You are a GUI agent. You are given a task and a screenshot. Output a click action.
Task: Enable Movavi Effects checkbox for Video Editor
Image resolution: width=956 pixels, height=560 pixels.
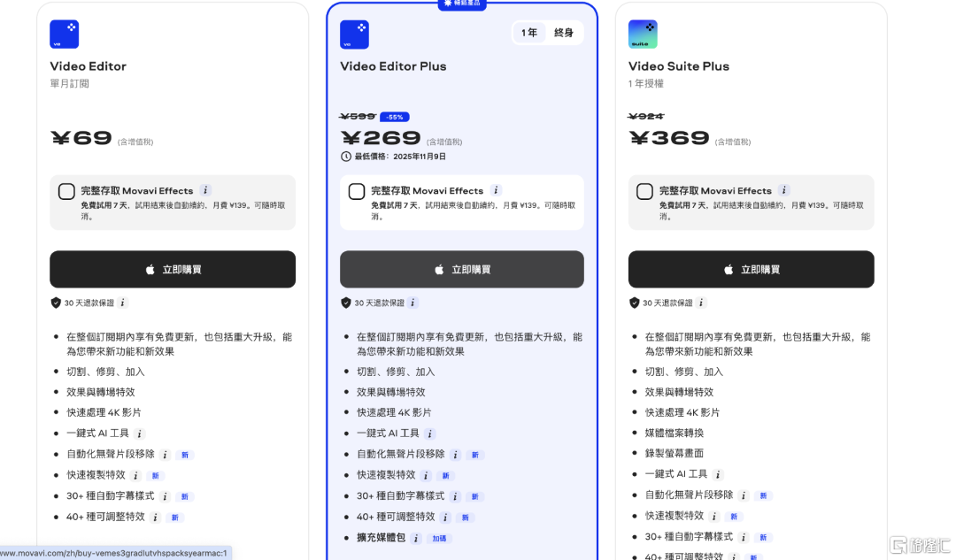(x=66, y=191)
